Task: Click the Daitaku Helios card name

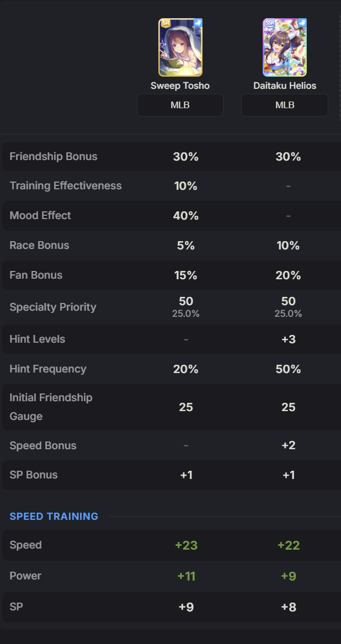Action: coord(285,86)
